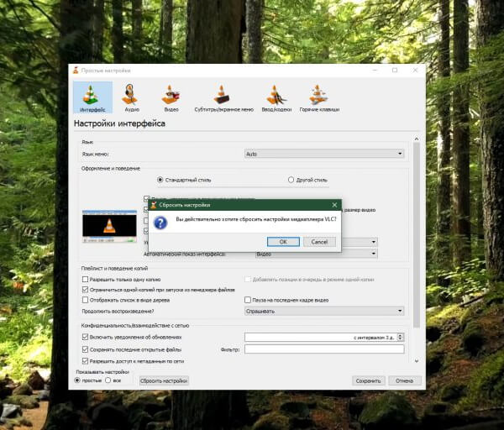Viewport: 504px width, 430px height.
Task: Open Субтитры/экранное меню settings category
Action: pyautogui.click(x=223, y=97)
